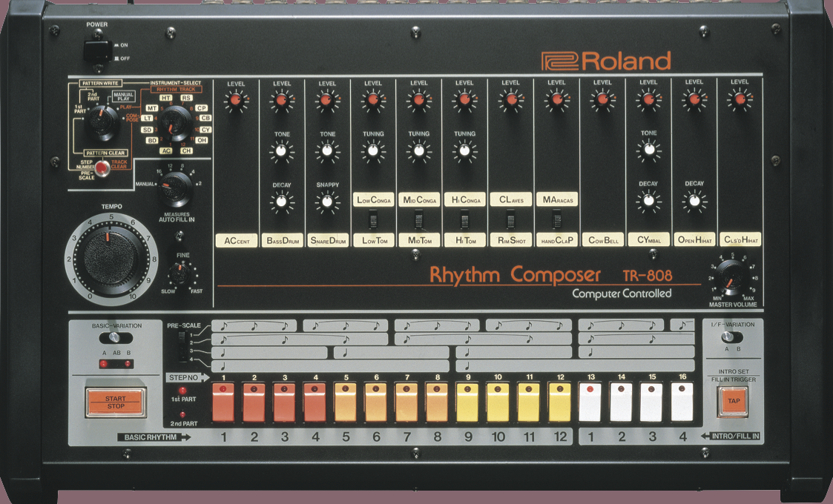Tap orange step button 7
The height and width of the screenshot is (504, 833).
(x=406, y=402)
